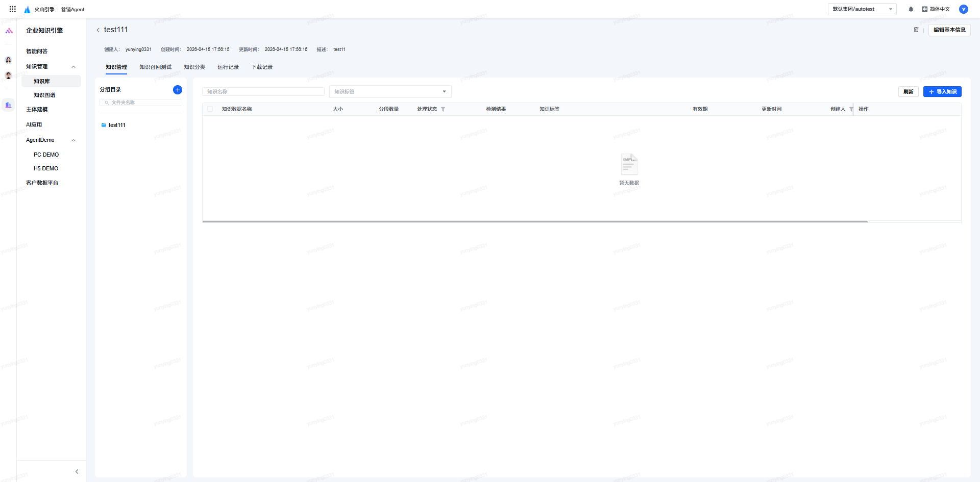Image resolution: width=980 pixels, height=482 pixels.
Task: Switch to 知识召回测试 tab
Action: [156, 67]
